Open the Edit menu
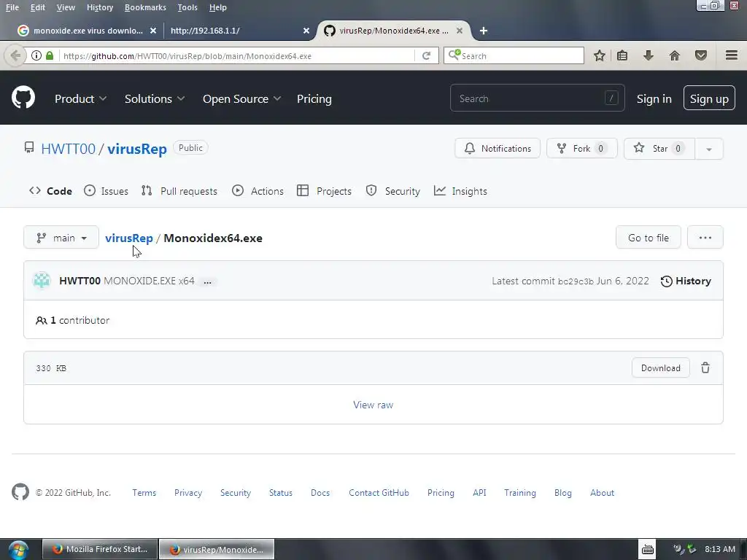 tap(38, 7)
